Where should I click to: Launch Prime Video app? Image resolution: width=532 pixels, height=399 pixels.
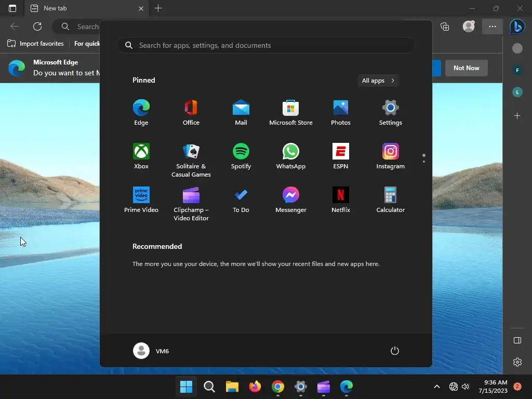(x=141, y=200)
